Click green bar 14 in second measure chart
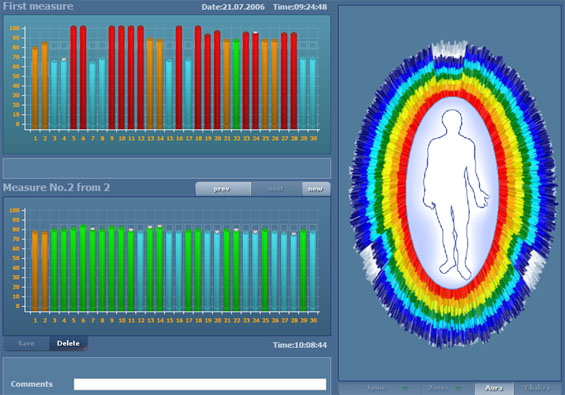 [160, 268]
